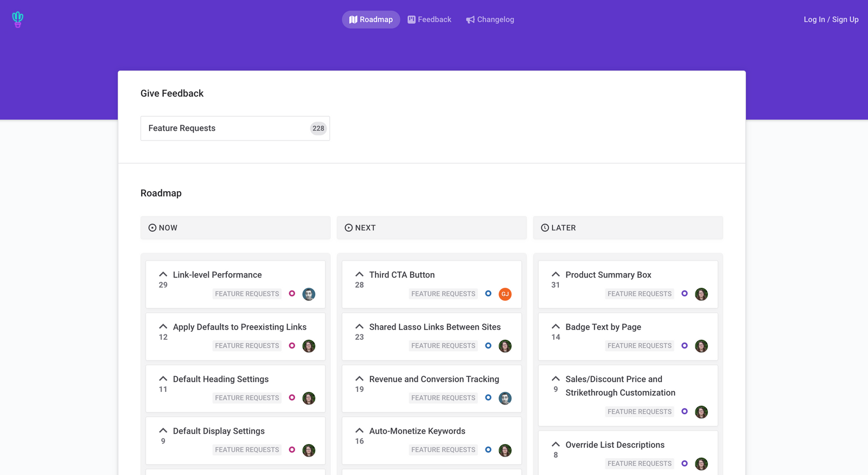Click Feature Requests tag on Link-level Performance
868x475 pixels.
[x=247, y=294]
